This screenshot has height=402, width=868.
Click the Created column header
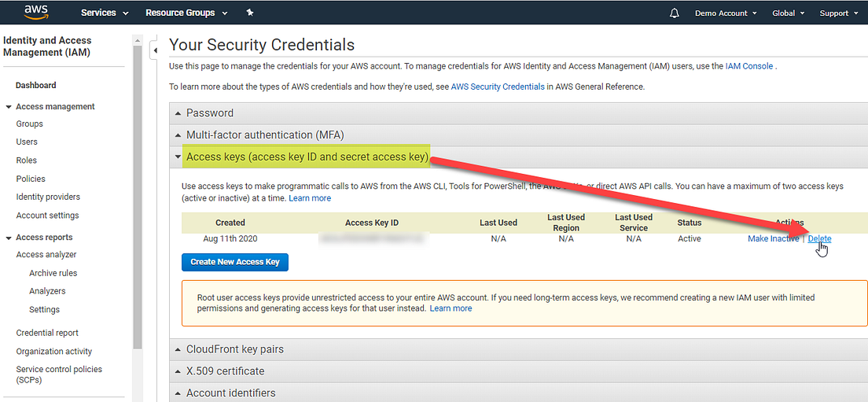point(230,223)
